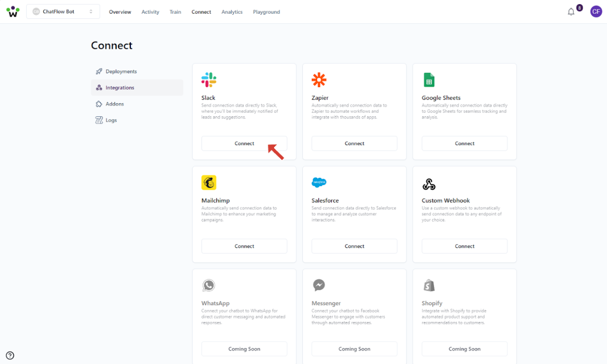
Task: Click the Custom Webhook icon
Action: [429, 183]
